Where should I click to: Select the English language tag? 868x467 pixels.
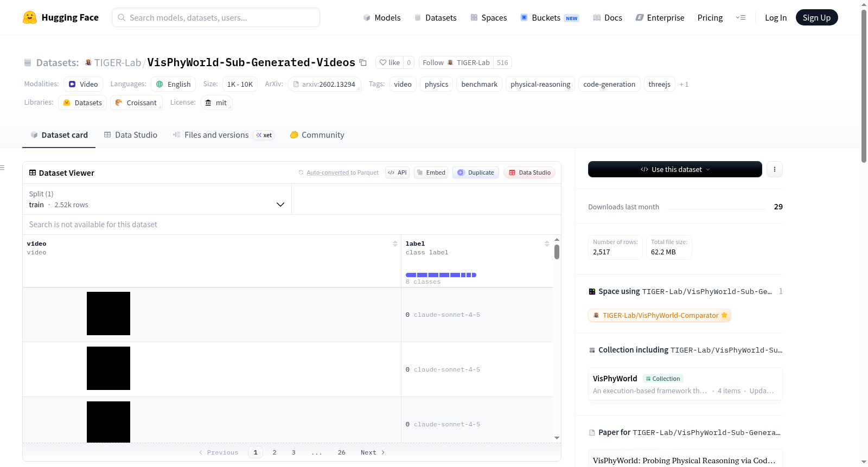click(174, 84)
